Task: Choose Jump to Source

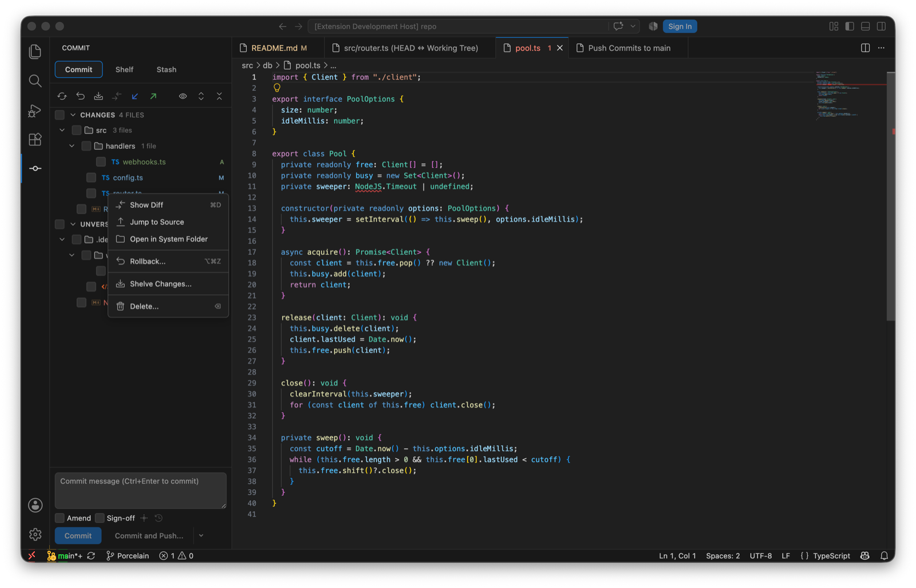Action: (x=168, y=222)
